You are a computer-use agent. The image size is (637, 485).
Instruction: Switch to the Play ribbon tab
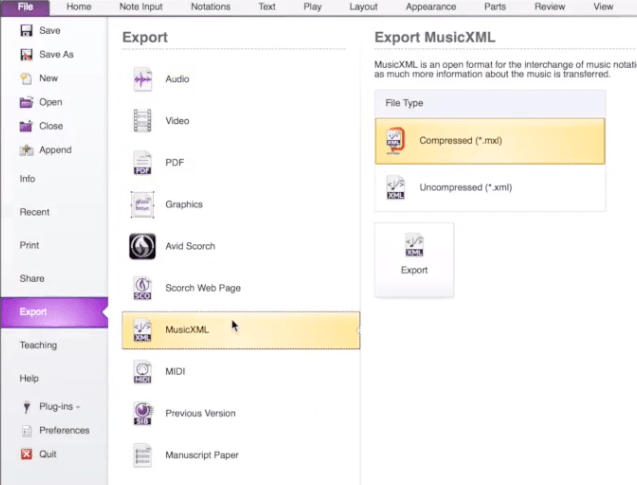(x=312, y=7)
